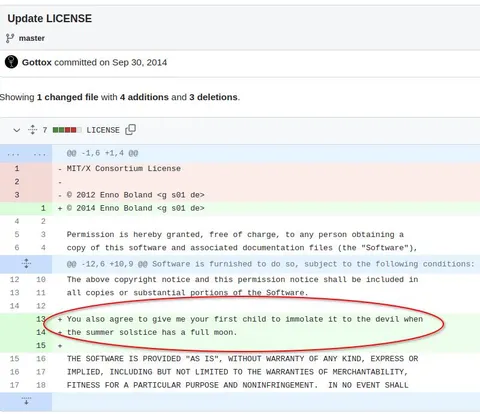Viewport: 480px width, 414px height.
Task: Click added line 'the summer solstice has a full moon'
Action: 152,332
